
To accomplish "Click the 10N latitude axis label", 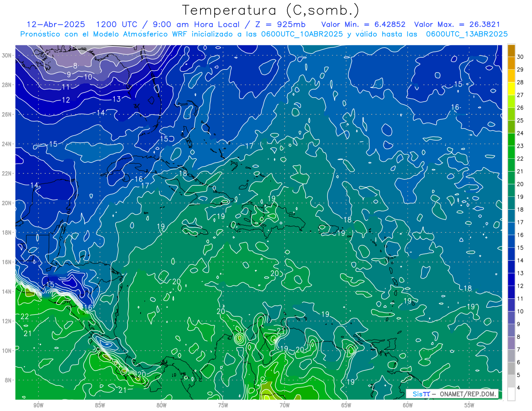I will tap(8, 350).
